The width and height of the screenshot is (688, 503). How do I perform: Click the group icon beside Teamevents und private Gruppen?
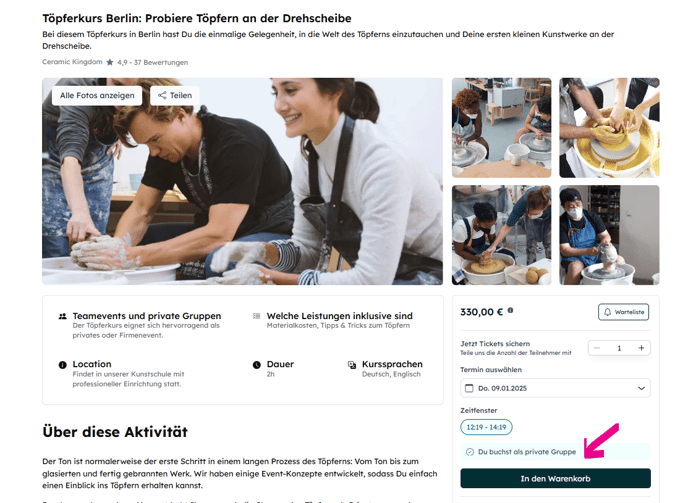pyautogui.click(x=63, y=316)
